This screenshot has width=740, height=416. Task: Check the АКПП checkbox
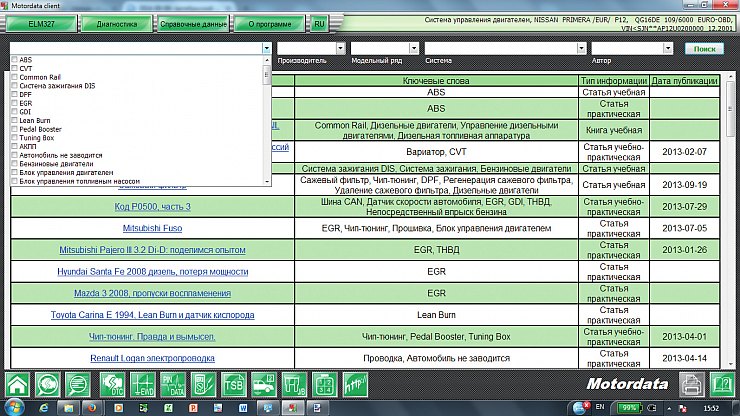tap(15, 146)
